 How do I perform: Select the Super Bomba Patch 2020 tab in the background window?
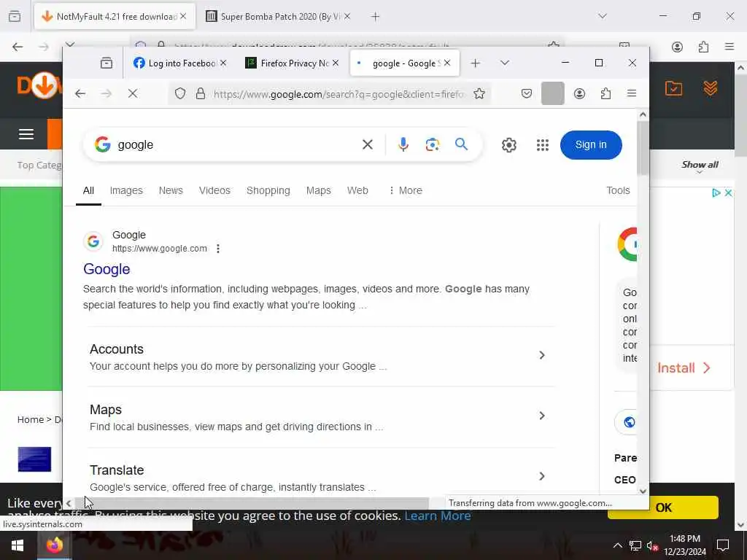(x=279, y=16)
